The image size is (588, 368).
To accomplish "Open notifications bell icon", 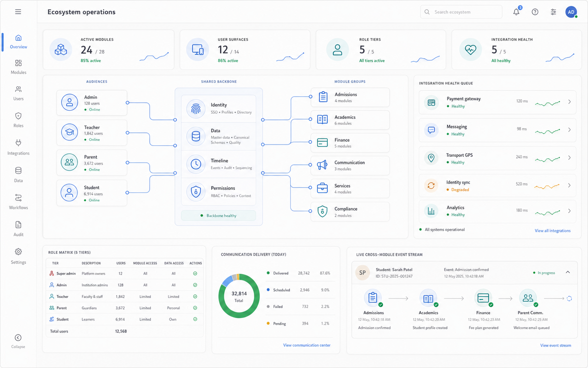I will click(x=516, y=12).
